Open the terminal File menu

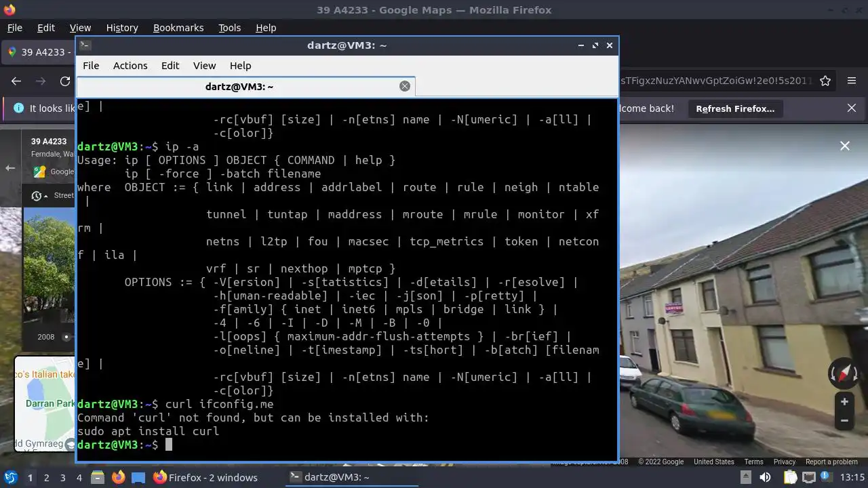(91, 66)
